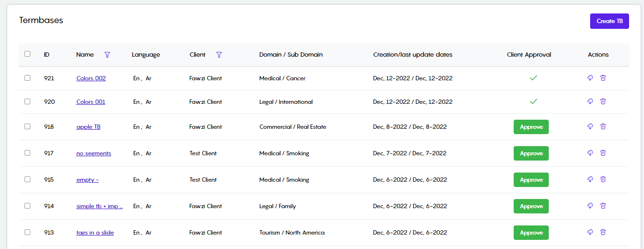Check the box for row ID 917
The image size is (644, 249).
[27, 153]
